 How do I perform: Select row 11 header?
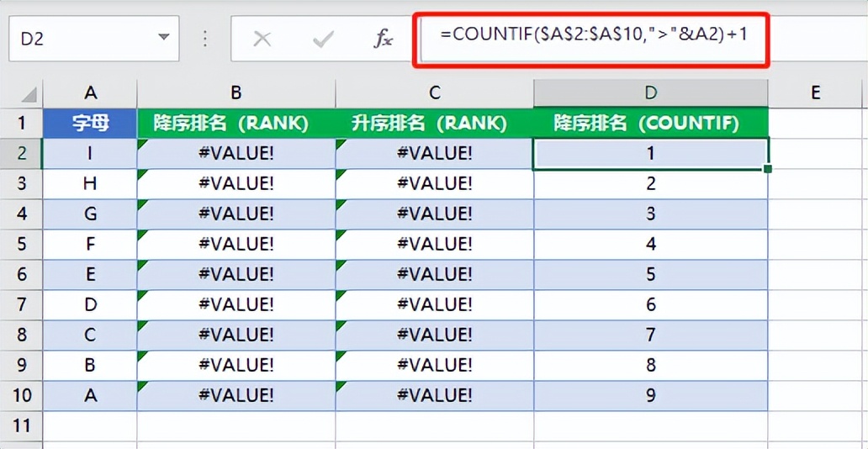[21, 426]
